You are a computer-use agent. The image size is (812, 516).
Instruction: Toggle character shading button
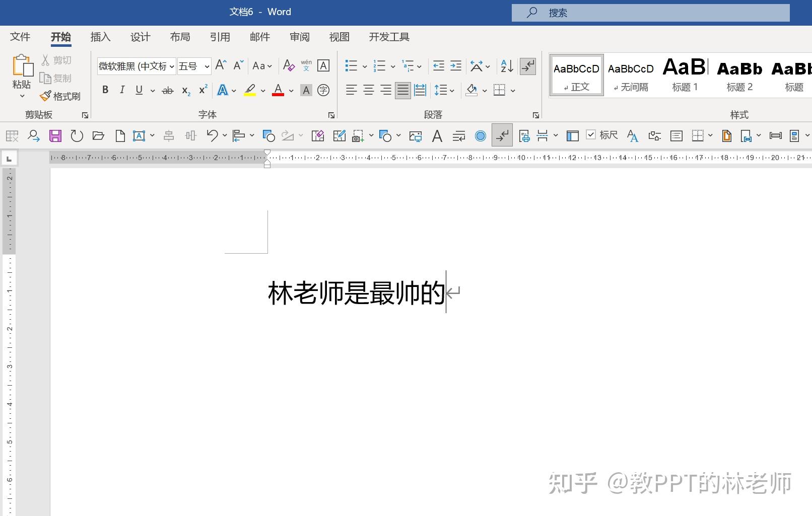tap(306, 90)
